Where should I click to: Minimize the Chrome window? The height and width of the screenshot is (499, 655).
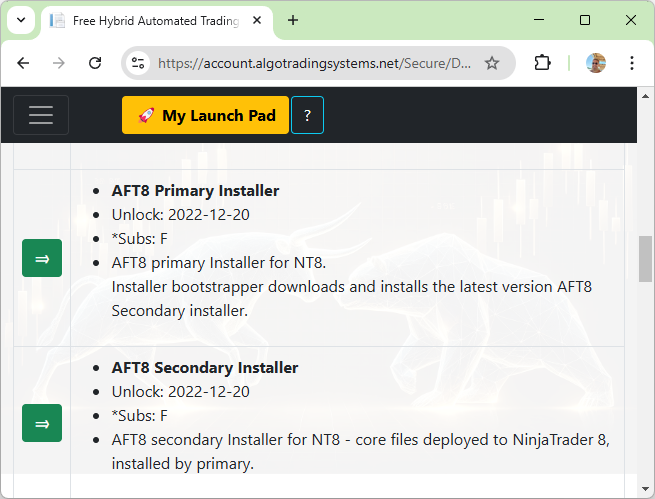coord(539,20)
